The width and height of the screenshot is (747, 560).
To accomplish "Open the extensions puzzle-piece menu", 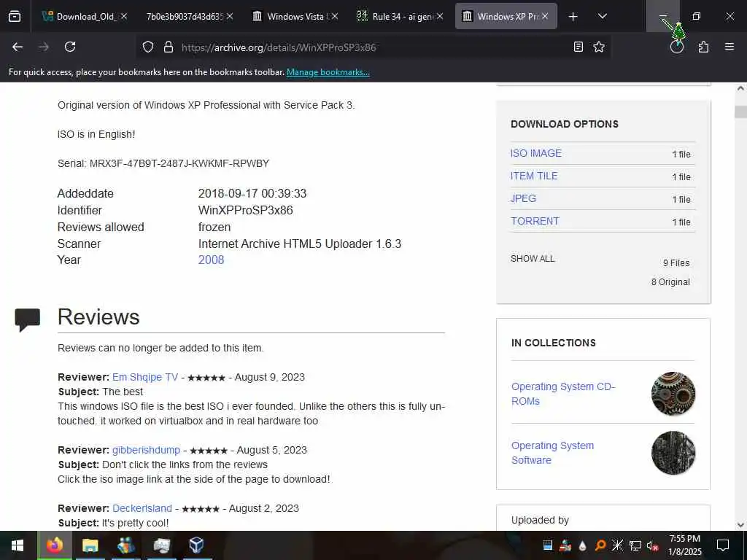I will tap(703, 47).
